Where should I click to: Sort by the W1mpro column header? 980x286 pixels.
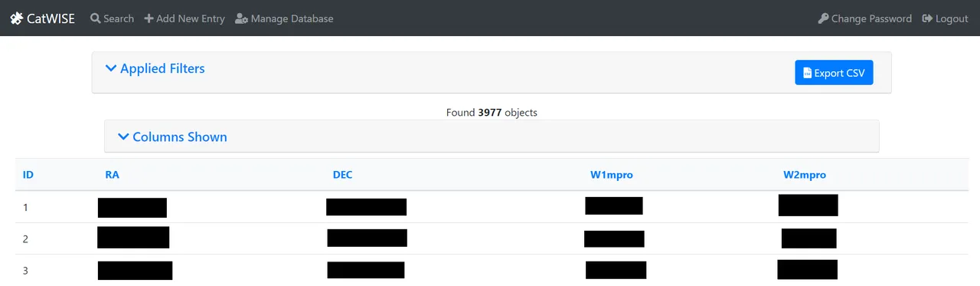coord(612,175)
